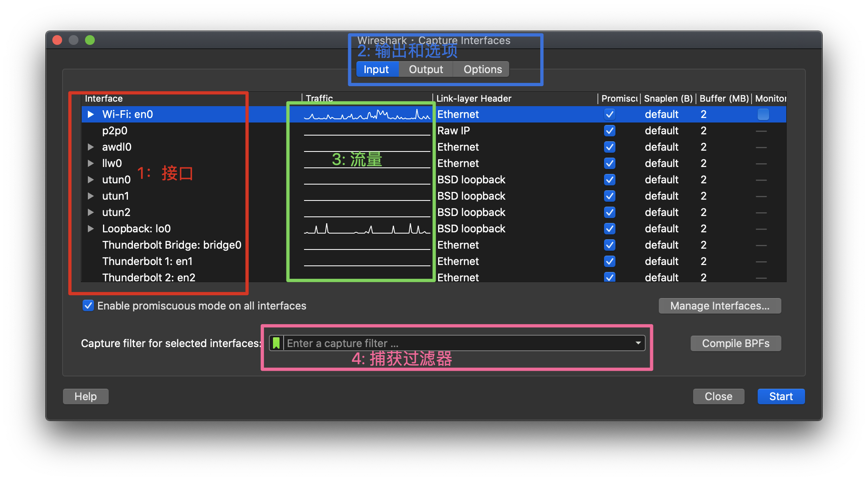The image size is (868, 481).
Task: Switch to the Output tab
Action: [426, 69]
